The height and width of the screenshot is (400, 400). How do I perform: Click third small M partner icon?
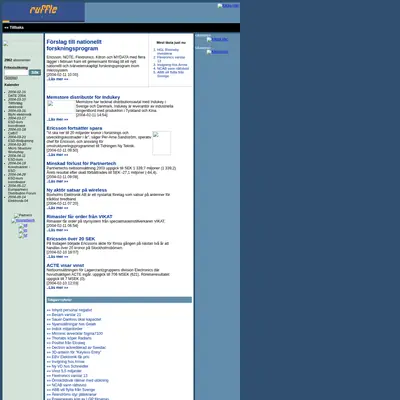coord(23,236)
